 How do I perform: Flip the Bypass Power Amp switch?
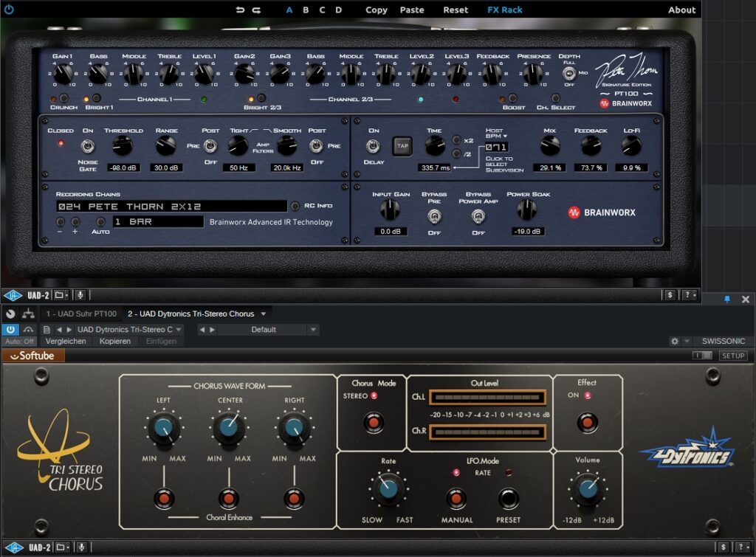coord(478,217)
